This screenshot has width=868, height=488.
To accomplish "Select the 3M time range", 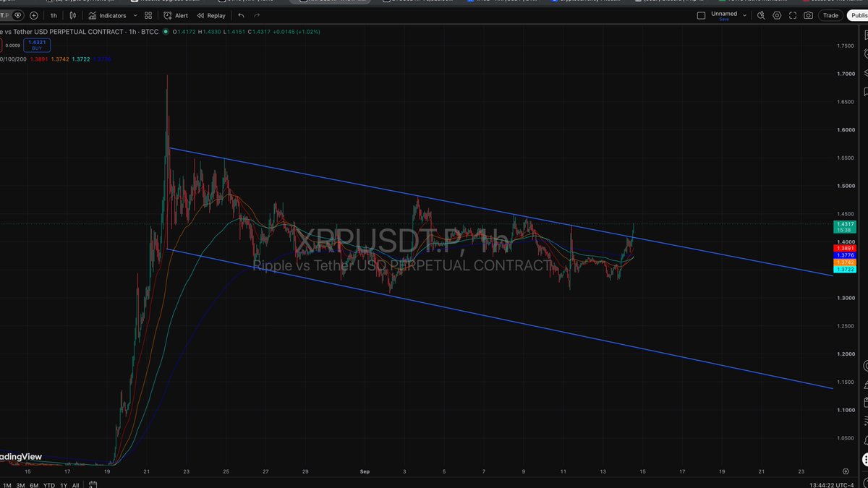I will coord(20,484).
